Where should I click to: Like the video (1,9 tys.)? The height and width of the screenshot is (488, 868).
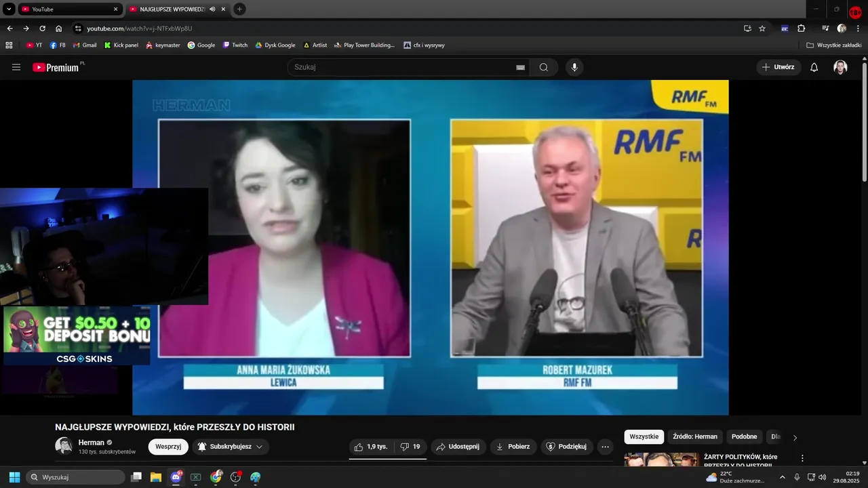(x=370, y=447)
